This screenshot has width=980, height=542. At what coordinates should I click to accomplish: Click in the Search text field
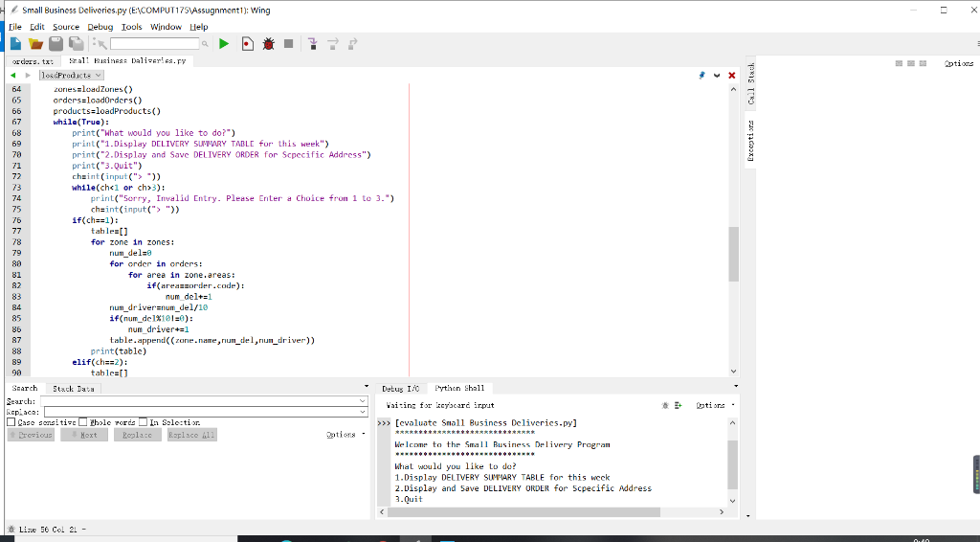coord(199,400)
